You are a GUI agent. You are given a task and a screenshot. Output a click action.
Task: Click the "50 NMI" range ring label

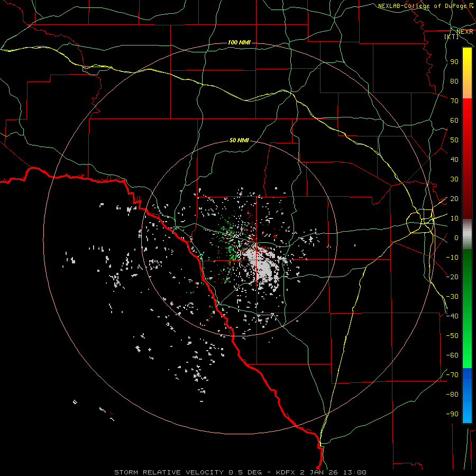click(x=239, y=140)
